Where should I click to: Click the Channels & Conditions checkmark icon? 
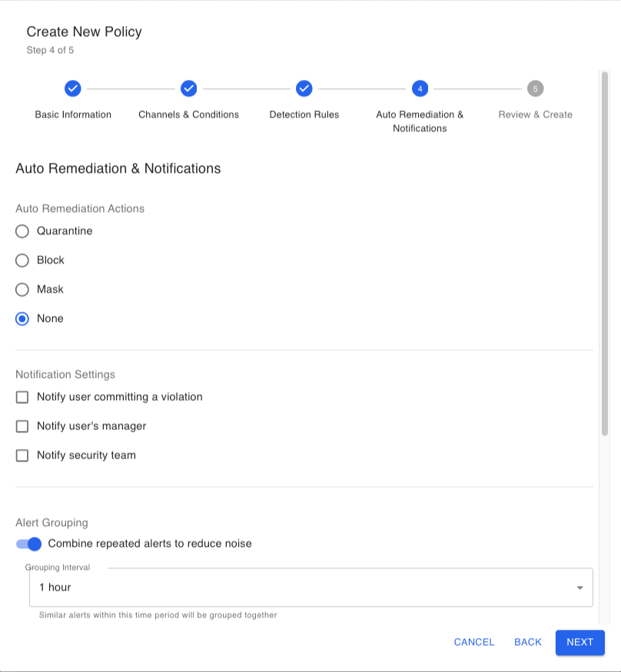tap(188, 88)
